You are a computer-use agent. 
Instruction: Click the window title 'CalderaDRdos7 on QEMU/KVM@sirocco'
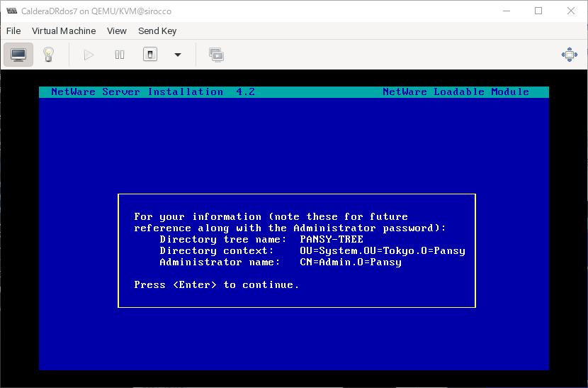[96, 11]
